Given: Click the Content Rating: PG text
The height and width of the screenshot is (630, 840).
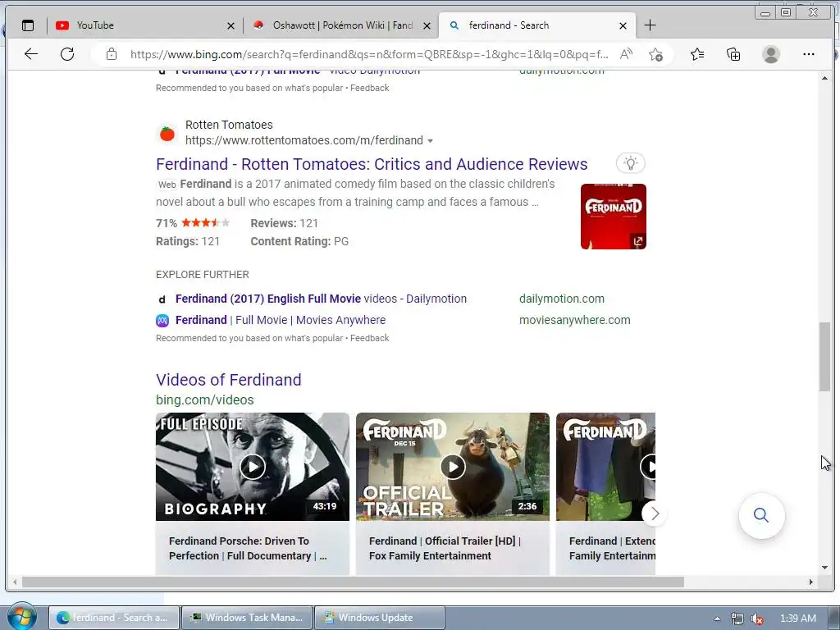Looking at the screenshot, I should tap(299, 242).
